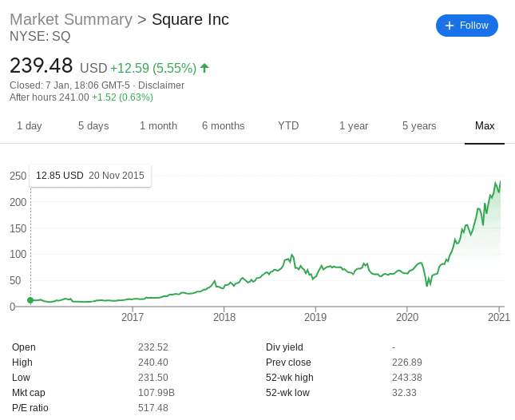Click the Mkt cap value 107.99B
515x420 pixels.
tap(156, 392)
